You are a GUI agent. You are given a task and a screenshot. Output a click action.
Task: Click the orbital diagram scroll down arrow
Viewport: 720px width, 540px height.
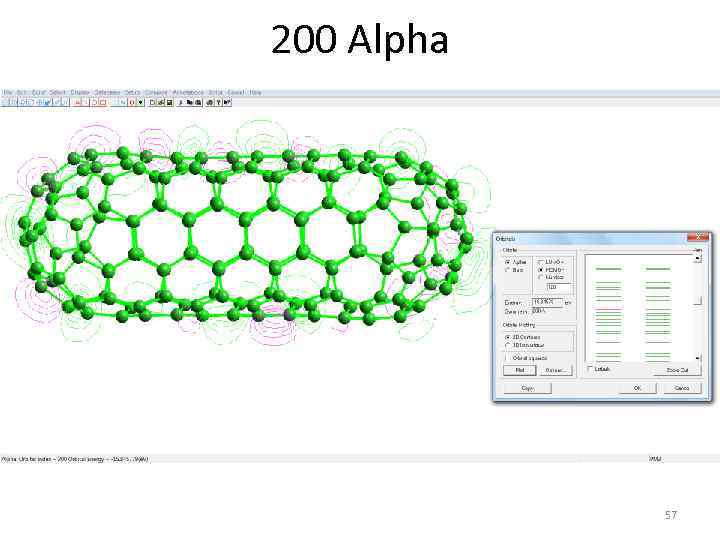(x=698, y=358)
